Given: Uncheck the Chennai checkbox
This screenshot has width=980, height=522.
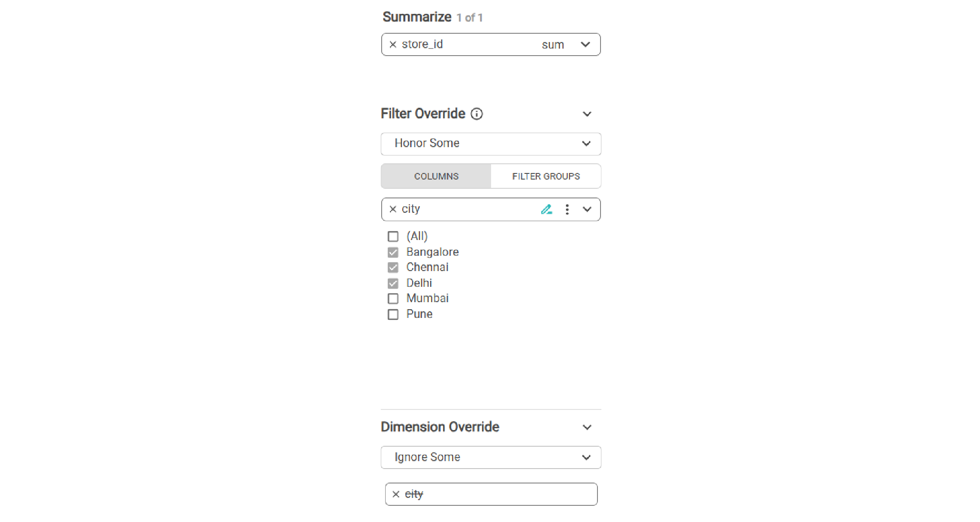Looking at the screenshot, I should (393, 268).
